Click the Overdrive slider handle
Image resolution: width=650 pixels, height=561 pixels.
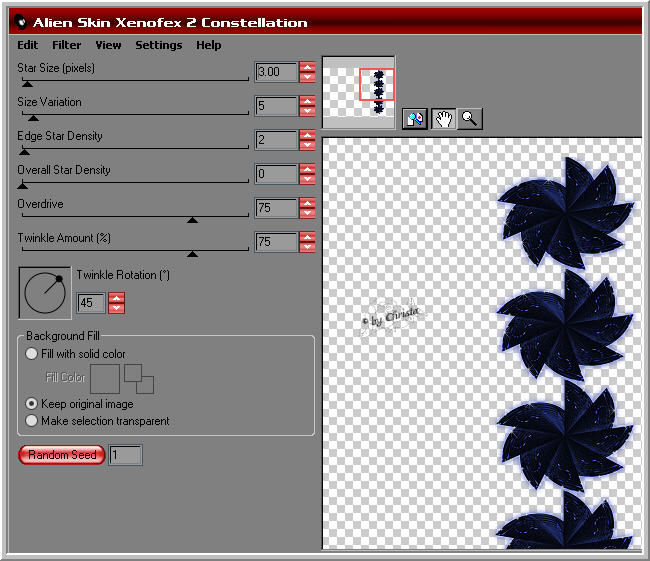click(192, 220)
